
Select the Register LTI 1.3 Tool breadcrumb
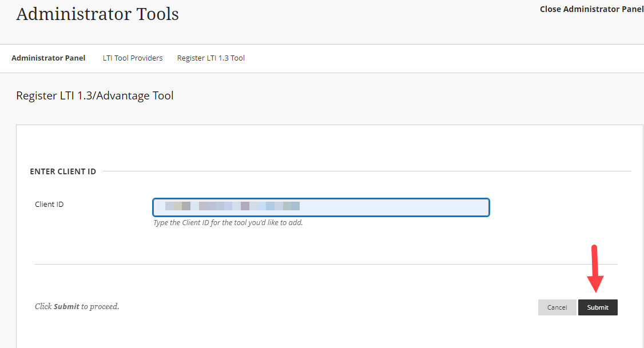211,58
